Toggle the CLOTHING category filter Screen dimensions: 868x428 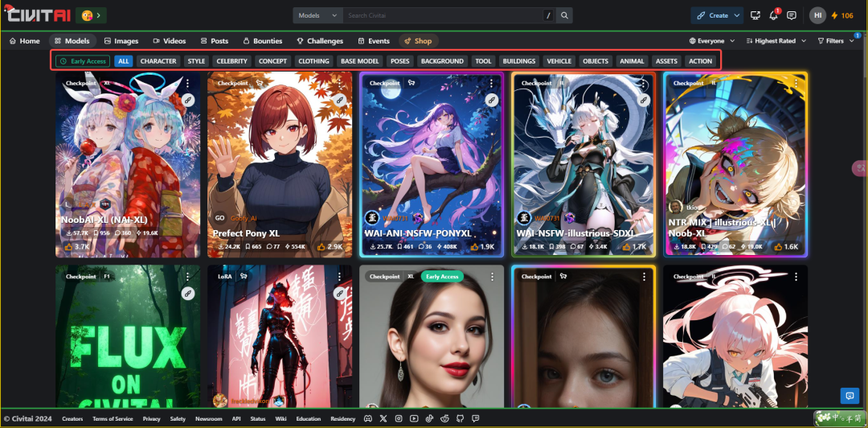coord(313,61)
